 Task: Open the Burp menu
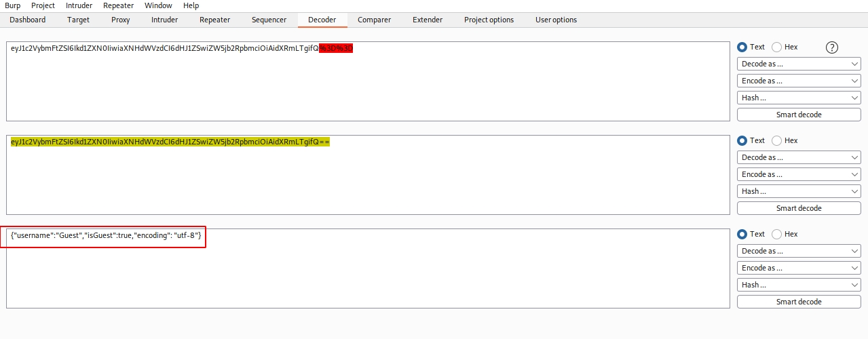[x=13, y=5]
